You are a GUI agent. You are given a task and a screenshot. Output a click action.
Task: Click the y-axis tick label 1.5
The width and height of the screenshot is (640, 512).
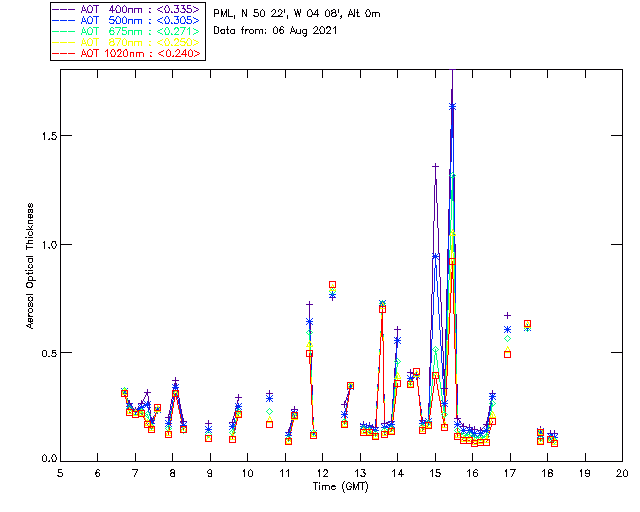49,136
